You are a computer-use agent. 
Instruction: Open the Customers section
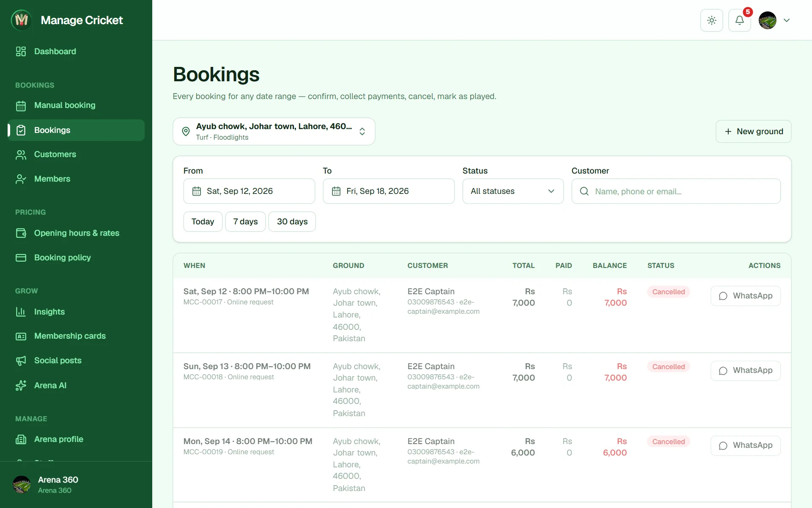click(76, 155)
